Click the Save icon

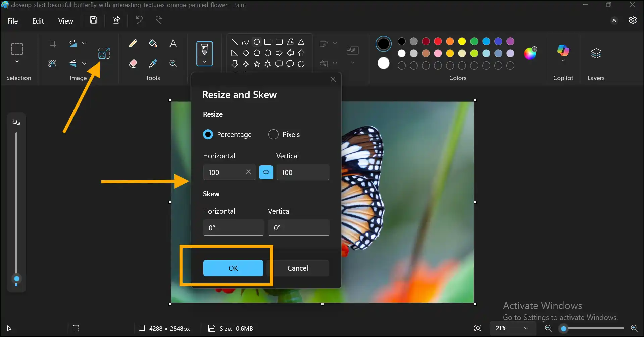[x=94, y=20]
